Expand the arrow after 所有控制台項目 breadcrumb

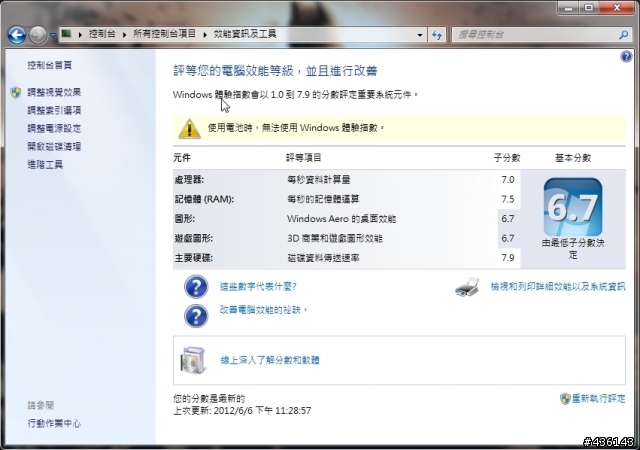205,34
